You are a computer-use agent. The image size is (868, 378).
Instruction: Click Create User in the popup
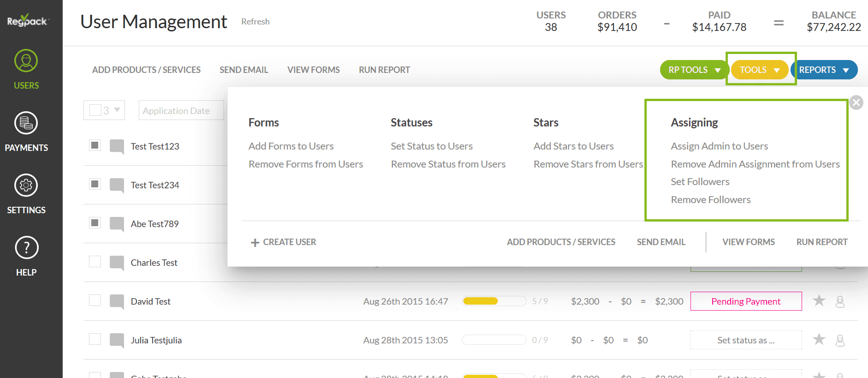(283, 242)
